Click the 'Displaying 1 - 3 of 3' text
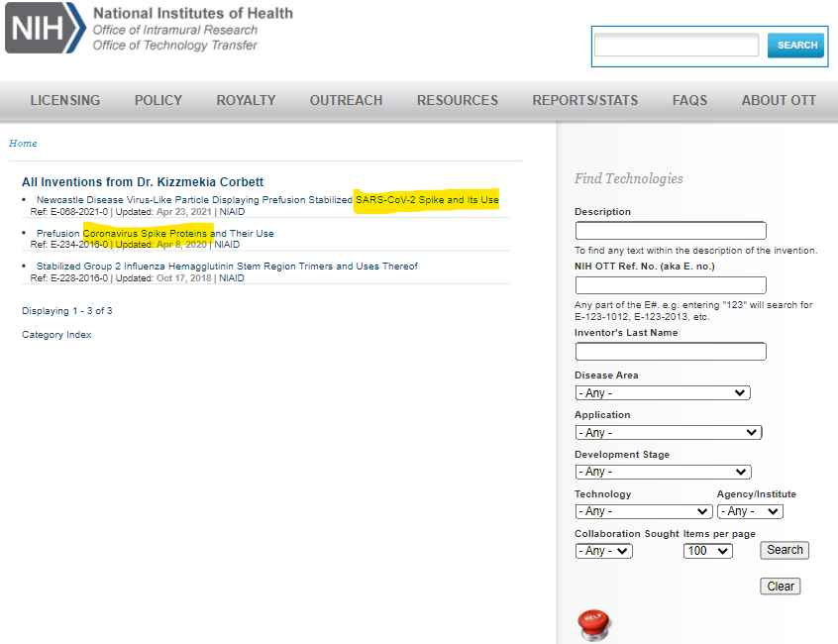The height and width of the screenshot is (644, 838). point(66,311)
